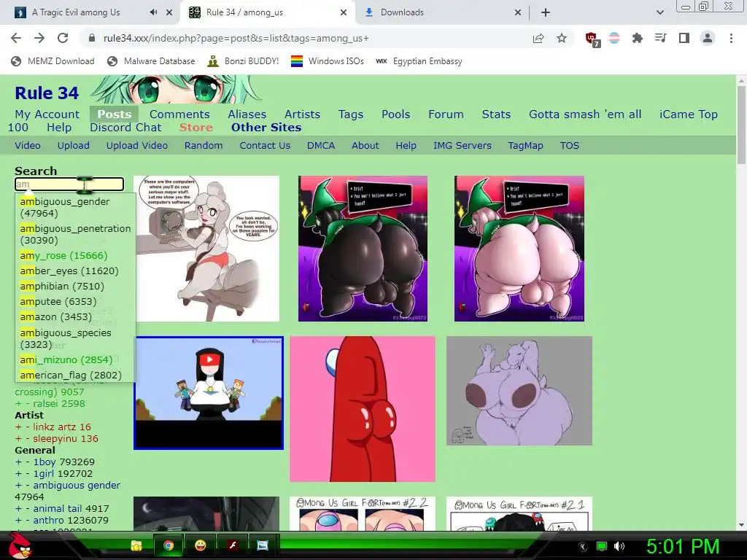
Task: Open the Other Sites link
Action: tap(266, 128)
